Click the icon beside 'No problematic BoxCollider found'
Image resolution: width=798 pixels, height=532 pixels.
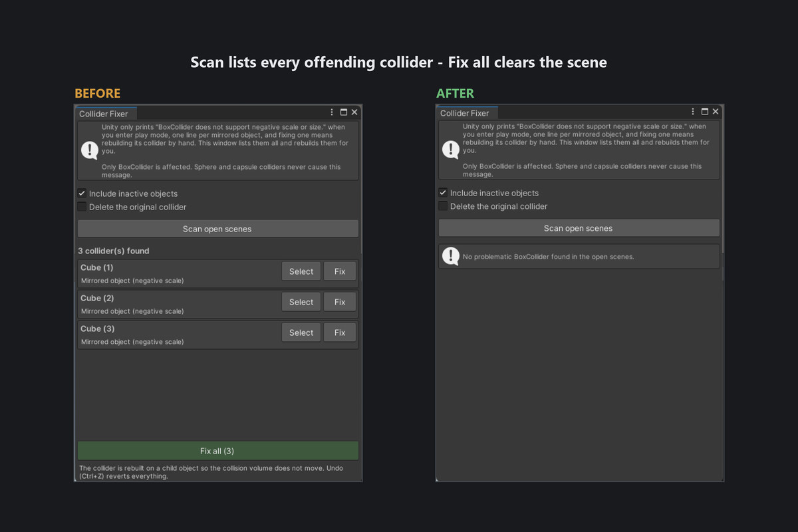[451, 256]
